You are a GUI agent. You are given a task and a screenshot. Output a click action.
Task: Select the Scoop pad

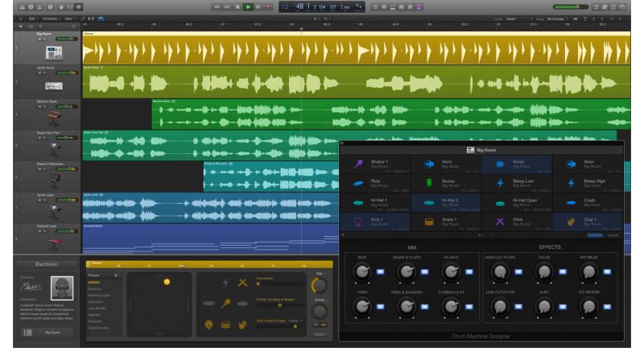tap(447, 183)
